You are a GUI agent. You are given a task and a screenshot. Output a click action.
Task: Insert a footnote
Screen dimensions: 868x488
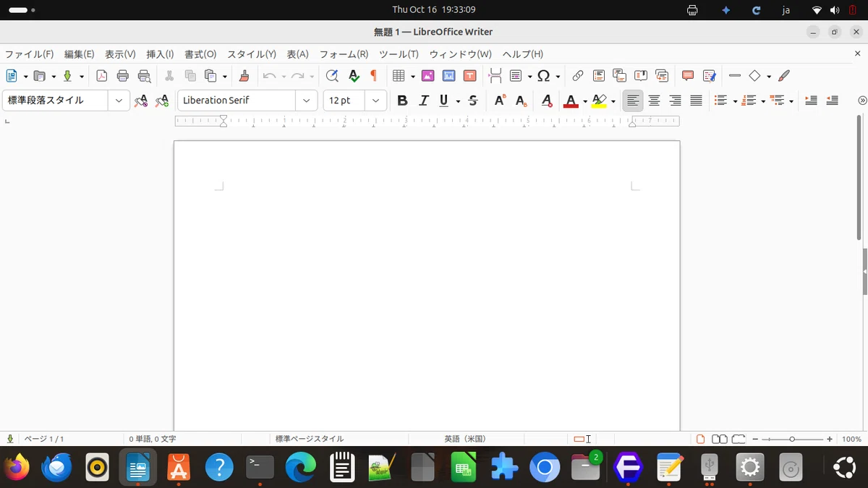point(599,76)
